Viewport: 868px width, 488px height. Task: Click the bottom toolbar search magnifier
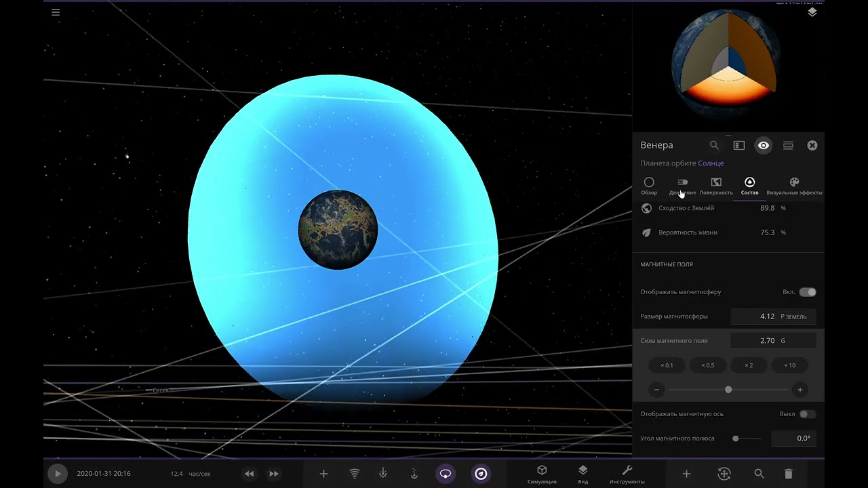[759, 474]
